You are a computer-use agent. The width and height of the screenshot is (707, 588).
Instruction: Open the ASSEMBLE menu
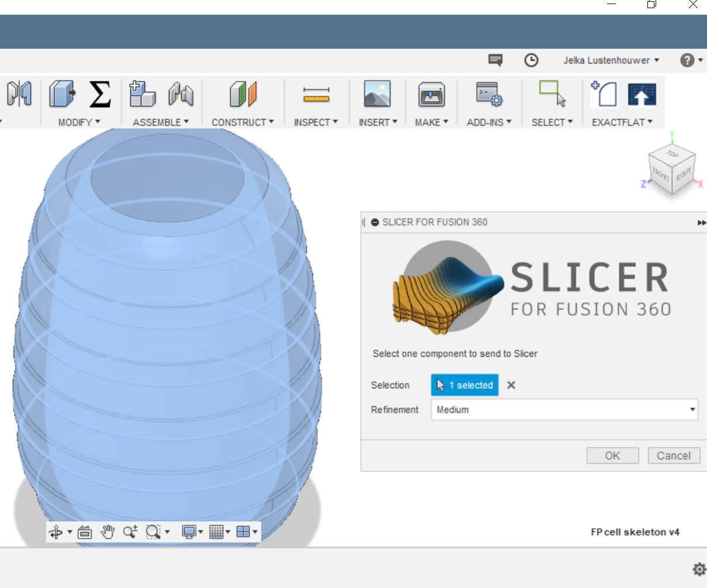coord(161,122)
